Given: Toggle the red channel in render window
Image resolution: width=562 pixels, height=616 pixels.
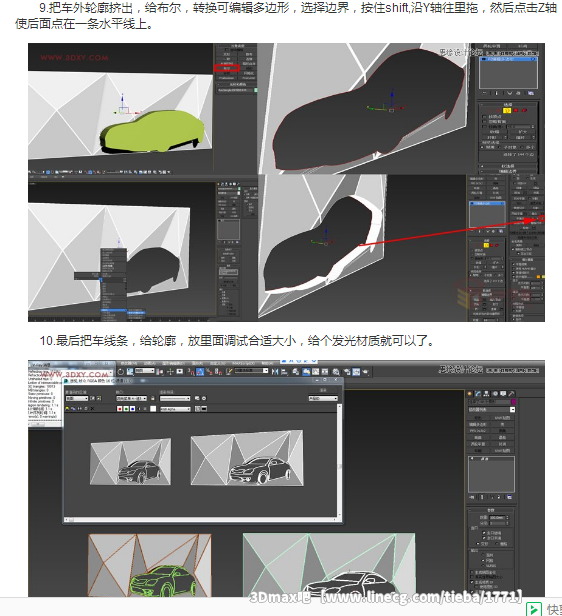Looking at the screenshot, I should [x=119, y=409].
